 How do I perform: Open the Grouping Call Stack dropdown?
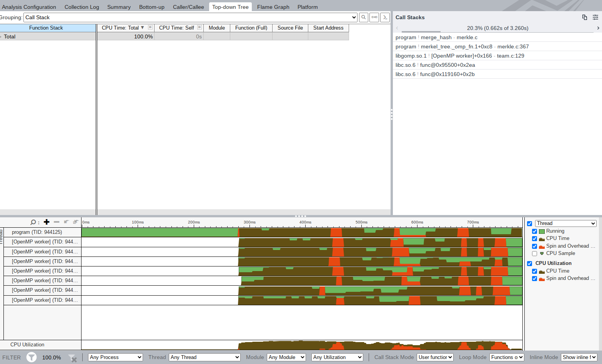[191, 17]
